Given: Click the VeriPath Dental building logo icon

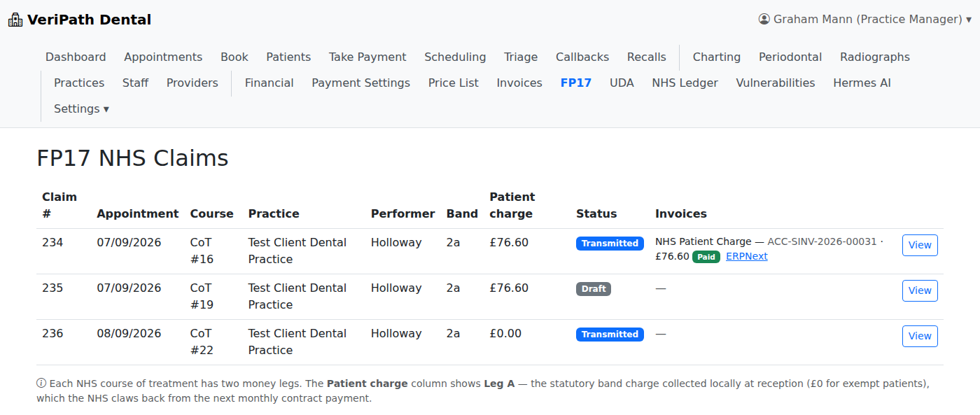Looking at the screenshot, I should click(x=15, y=20).
